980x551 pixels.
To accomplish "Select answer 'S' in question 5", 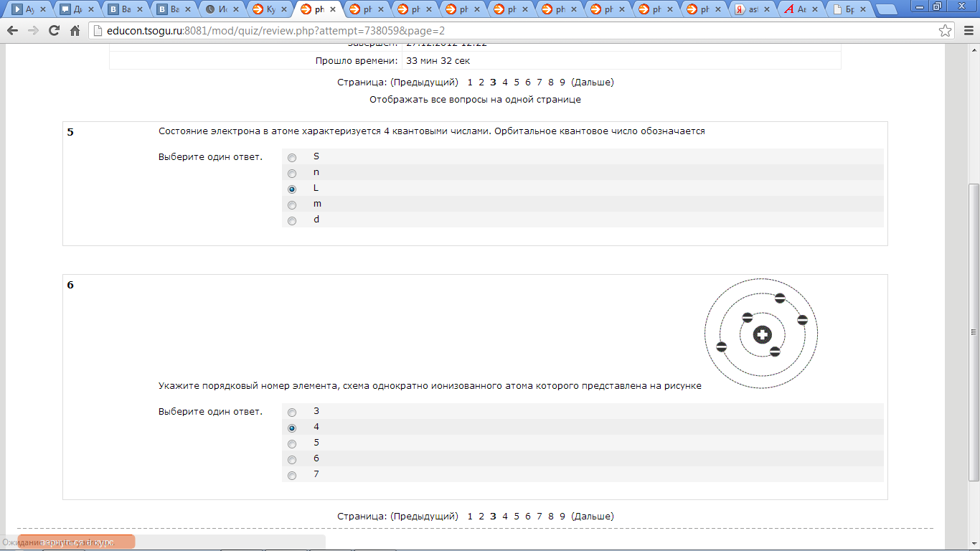I will click(x=292, y=158).
